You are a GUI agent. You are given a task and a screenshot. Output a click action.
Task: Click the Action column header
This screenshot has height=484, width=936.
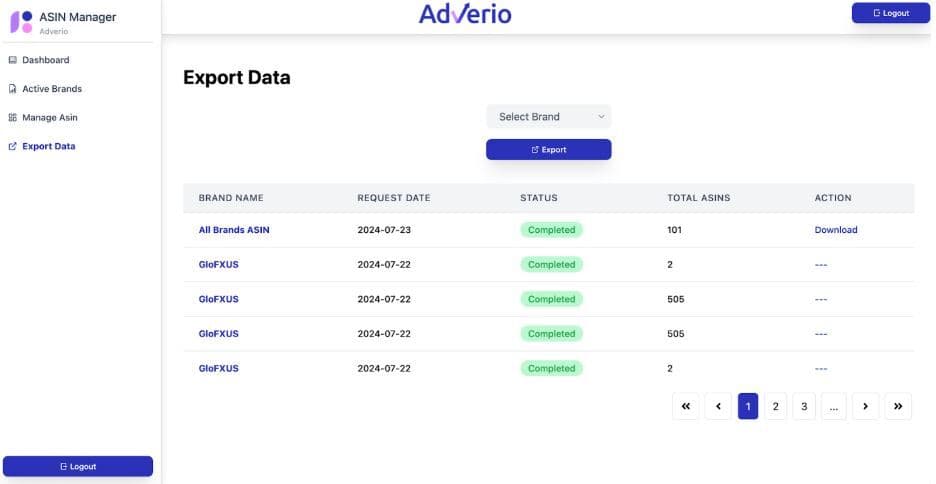tap(833, 198)
